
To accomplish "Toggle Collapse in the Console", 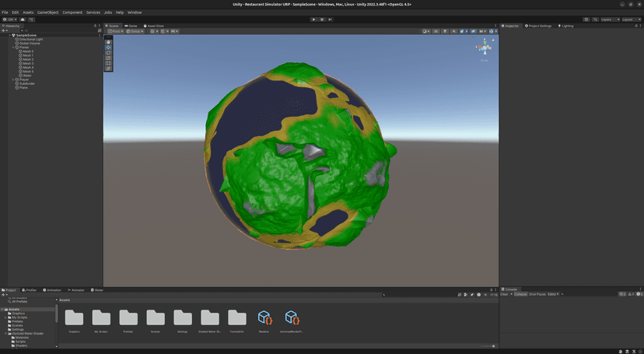I will [520, 294].
